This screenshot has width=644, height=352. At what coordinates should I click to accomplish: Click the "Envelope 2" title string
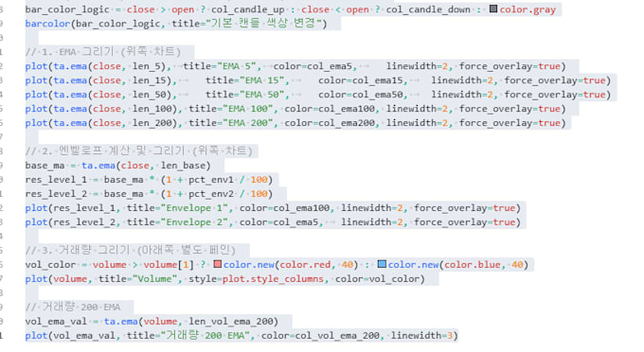pyautogui.click(x=196, y=222)
